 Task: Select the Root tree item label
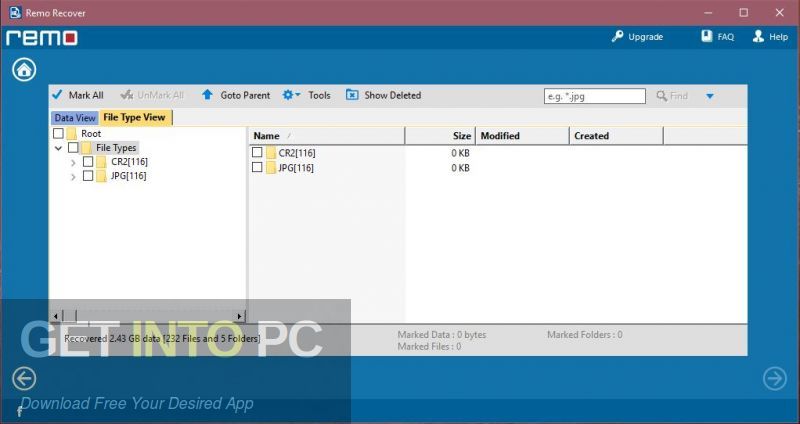click(91, 134)
